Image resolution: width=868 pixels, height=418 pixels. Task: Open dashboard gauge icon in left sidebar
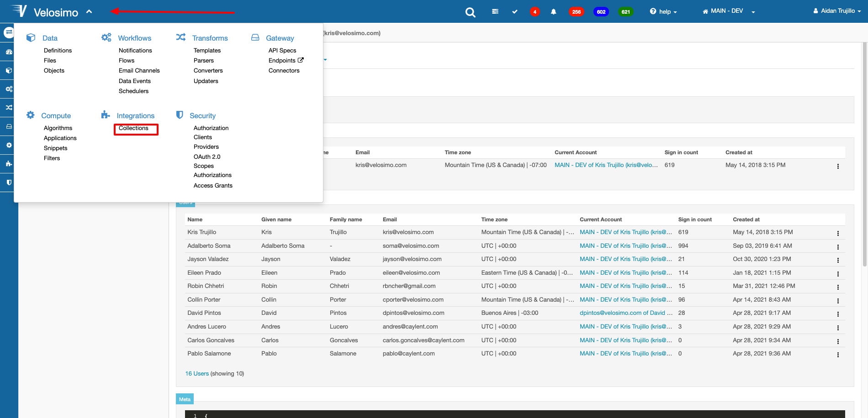point(9,52)
